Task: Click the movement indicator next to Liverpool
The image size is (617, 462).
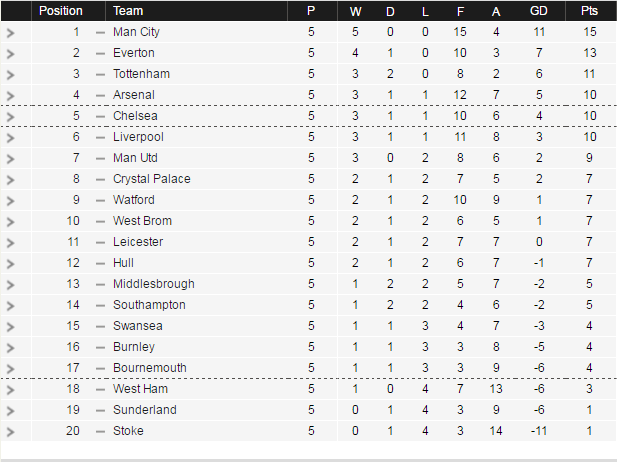Action: coord(100,137)
